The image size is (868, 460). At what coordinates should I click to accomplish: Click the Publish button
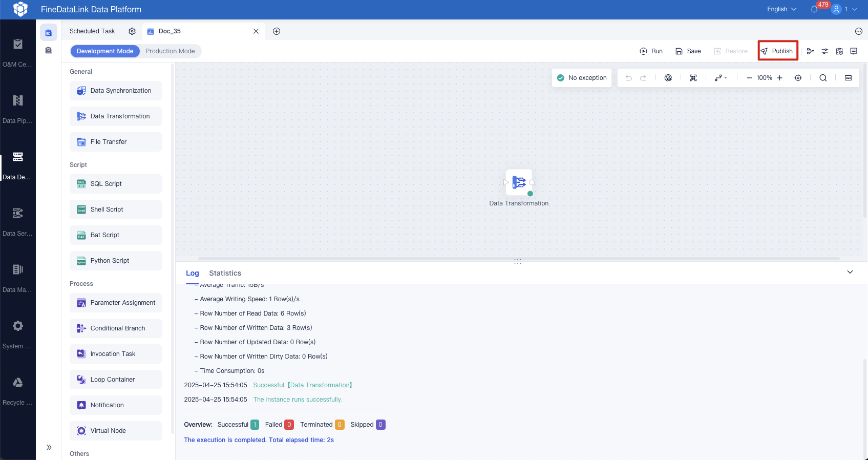(x=777, y=51)
